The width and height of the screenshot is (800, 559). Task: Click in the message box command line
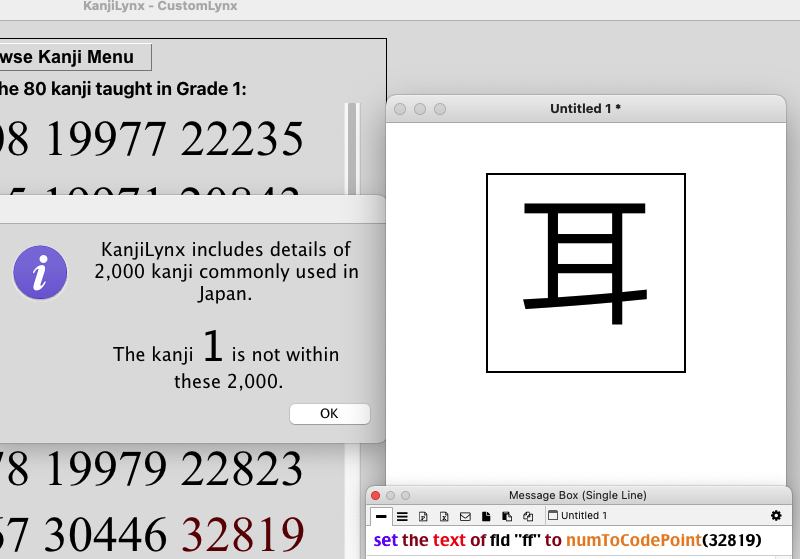tap(580, 541)
